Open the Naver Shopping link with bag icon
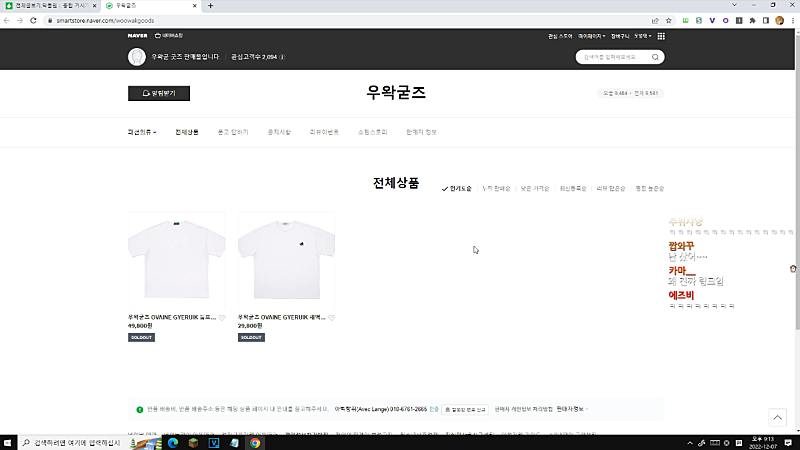800x450 pixels. coord(169,36)
